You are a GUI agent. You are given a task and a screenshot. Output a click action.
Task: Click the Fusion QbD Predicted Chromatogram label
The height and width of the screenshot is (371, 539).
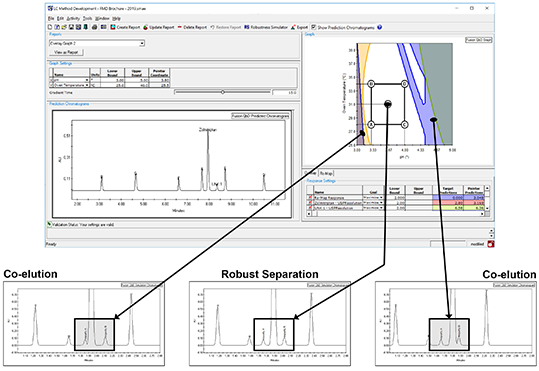coord(260,116)
